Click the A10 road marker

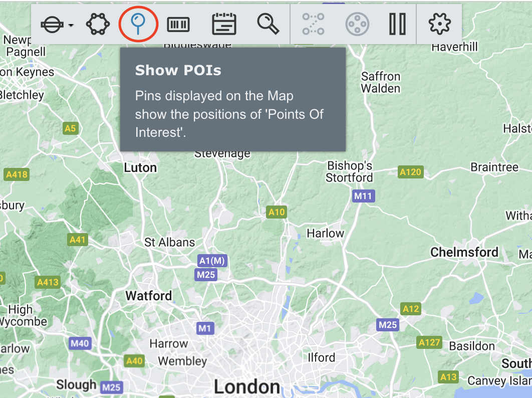tap(276, 212)
